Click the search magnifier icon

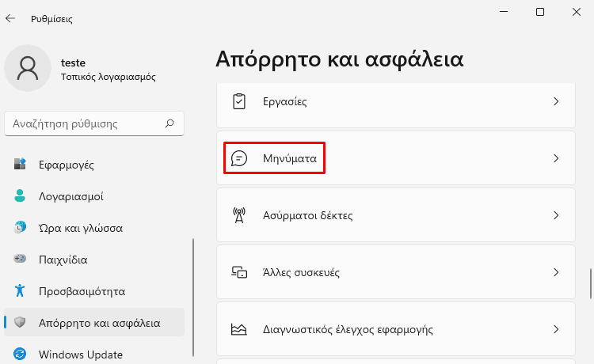(x=169, y=123)
